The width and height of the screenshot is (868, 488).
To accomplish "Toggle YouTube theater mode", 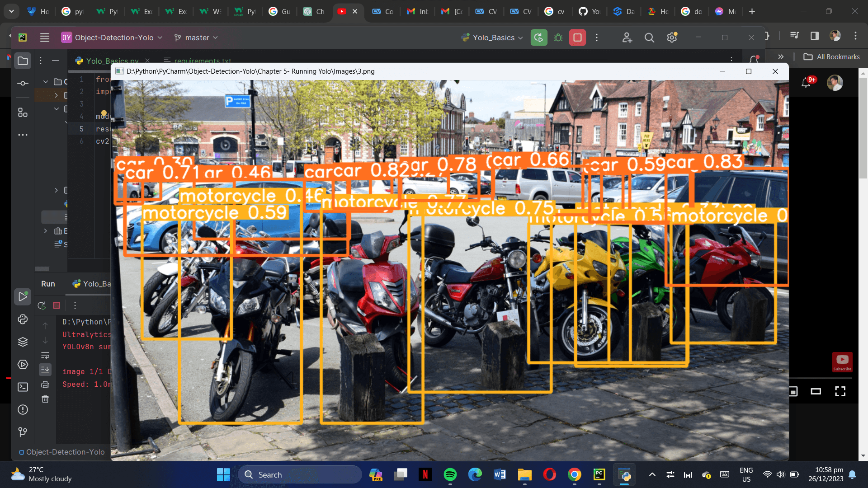I will coord(816,391).
